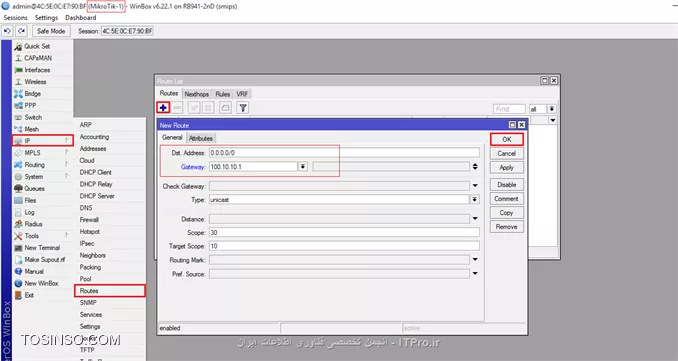Screen dimensions: 678x361
Task: Expand the IP submenu in sidebar
Action: pos(42,141)
